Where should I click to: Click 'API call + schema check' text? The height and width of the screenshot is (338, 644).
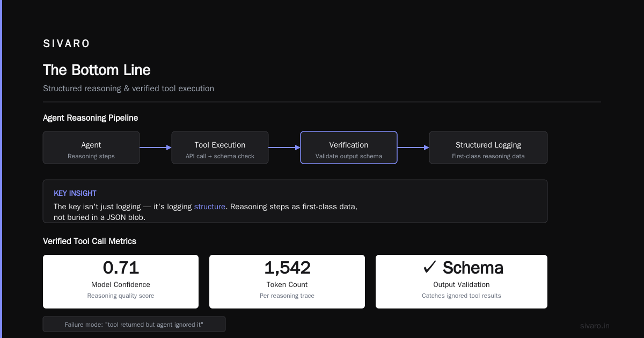pyautogui.click(x=220, y=156)
